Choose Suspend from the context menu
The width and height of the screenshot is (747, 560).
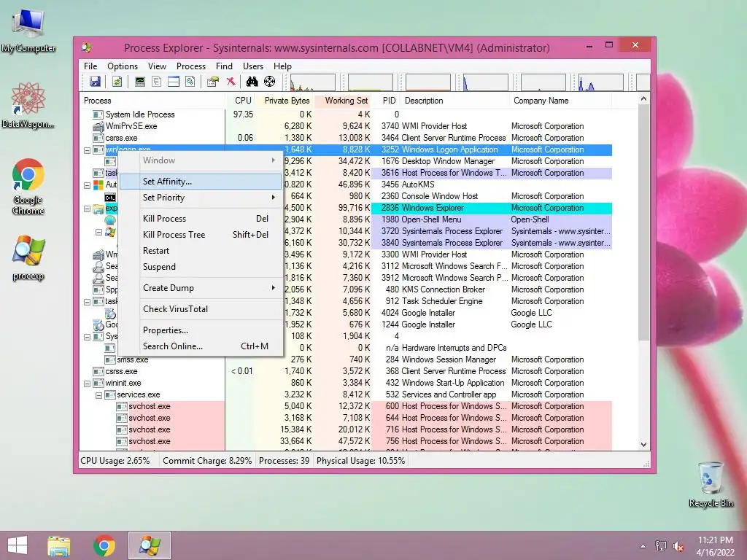coord(201,267)
